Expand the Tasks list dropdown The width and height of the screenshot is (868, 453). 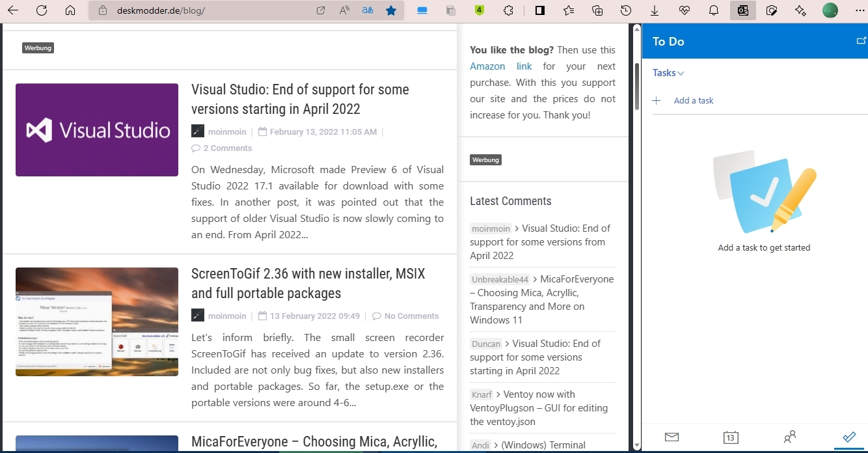(668, 73)
